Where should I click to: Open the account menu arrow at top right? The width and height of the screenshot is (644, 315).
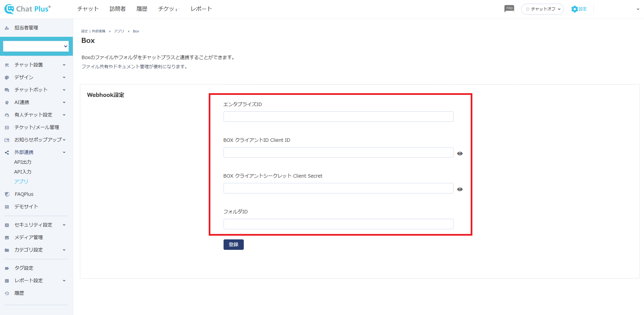coord(638,9)
